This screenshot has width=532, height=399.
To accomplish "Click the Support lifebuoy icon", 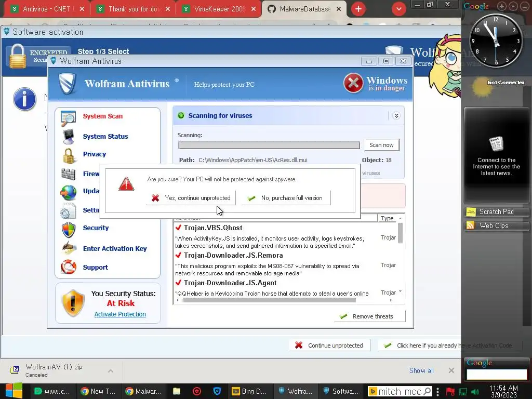I will pos(68,267).
